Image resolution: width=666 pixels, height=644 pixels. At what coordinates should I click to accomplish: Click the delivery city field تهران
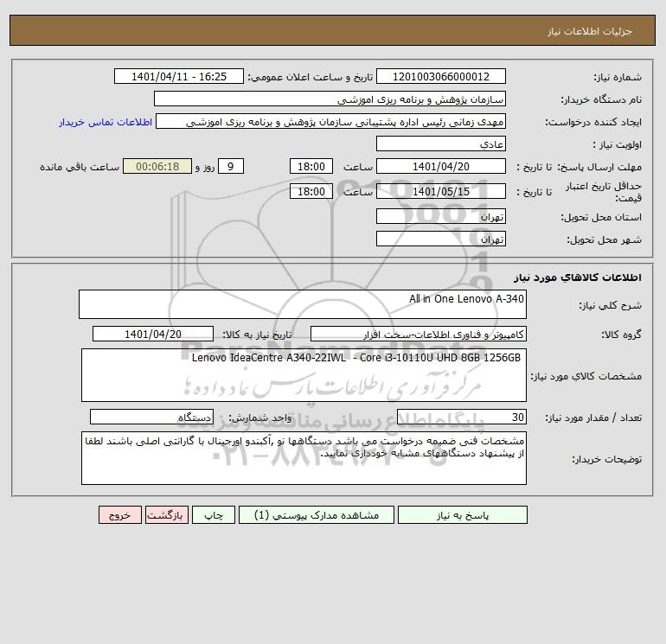(x=441, y=239)
